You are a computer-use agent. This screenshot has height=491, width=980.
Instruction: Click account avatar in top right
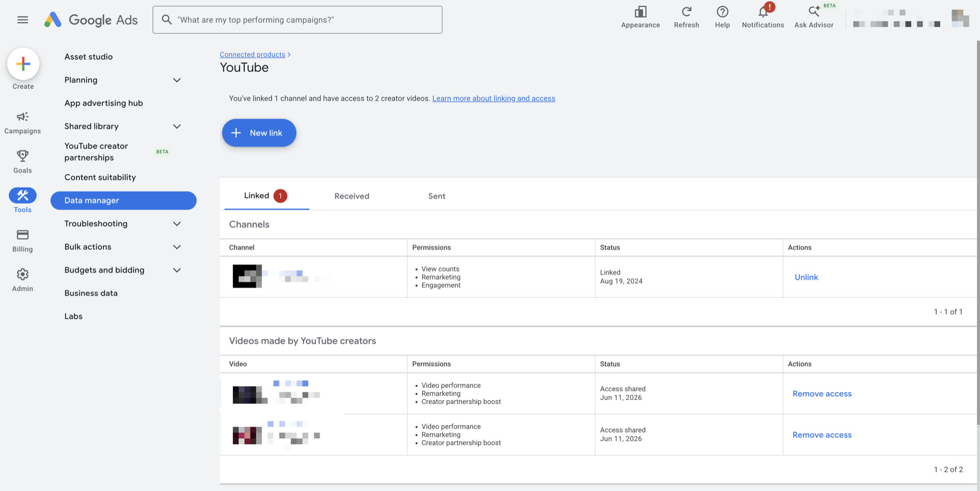pyautogui.click(x=960, y=18)
